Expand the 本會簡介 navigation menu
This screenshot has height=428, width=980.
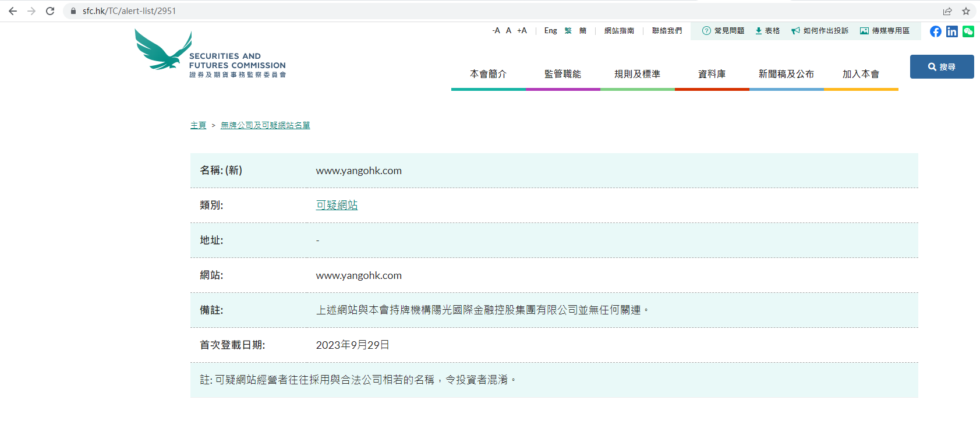click(488, 74)
